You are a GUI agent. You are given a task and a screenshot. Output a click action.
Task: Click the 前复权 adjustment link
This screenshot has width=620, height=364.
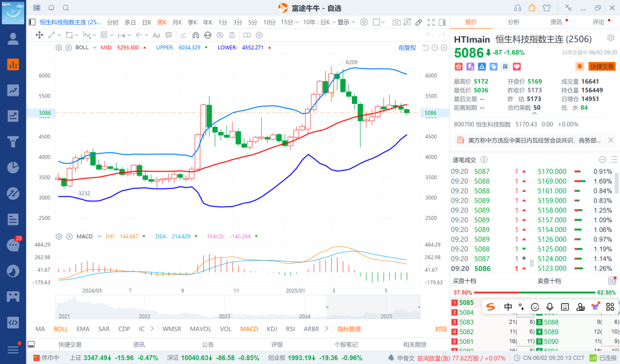407,48
